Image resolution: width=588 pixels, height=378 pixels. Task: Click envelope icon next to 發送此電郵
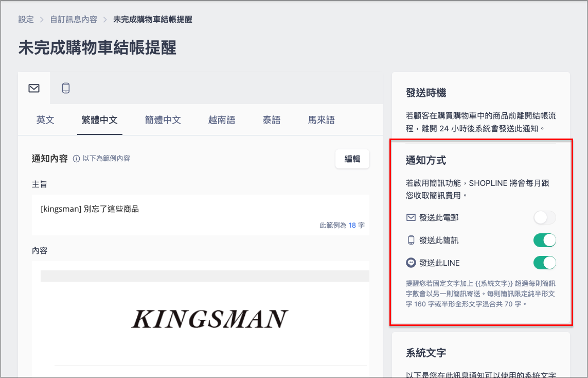tap(411, 218)
